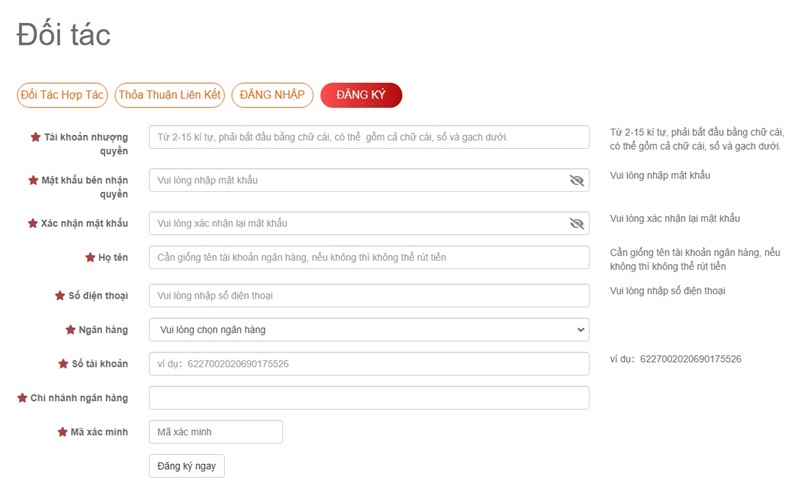Focus the Tài khoản nhượng quyền input
This screenshot has height=500, width=800.
coord(369,137)
